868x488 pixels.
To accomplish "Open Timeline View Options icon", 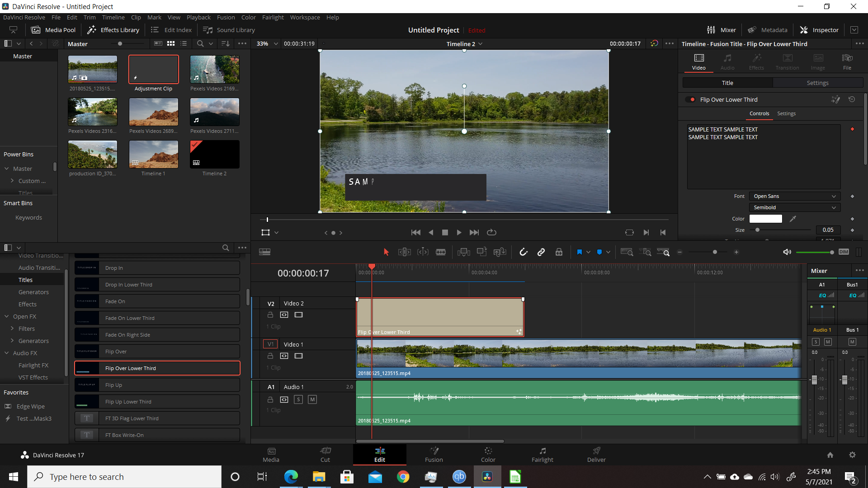I will click(x=265, y=252).
